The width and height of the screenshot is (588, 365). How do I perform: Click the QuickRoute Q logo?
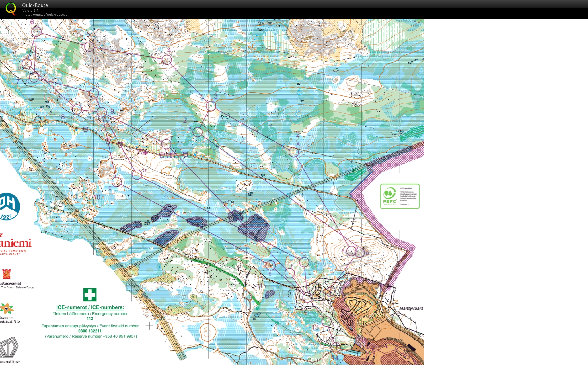11,9
